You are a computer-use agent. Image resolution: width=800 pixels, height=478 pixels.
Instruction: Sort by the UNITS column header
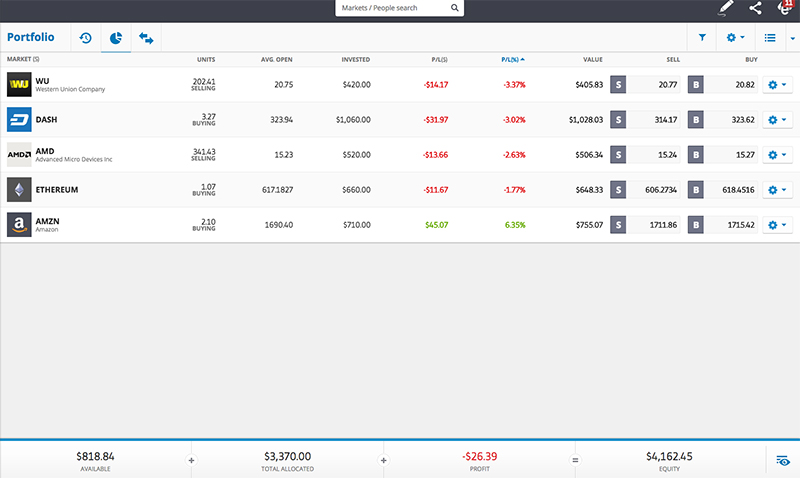tap(206, 60)
